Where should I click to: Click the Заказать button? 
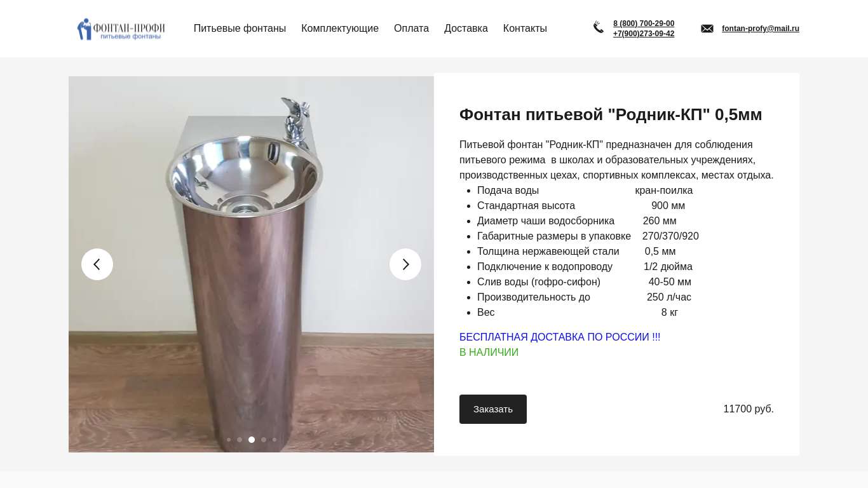coord(493,409)
